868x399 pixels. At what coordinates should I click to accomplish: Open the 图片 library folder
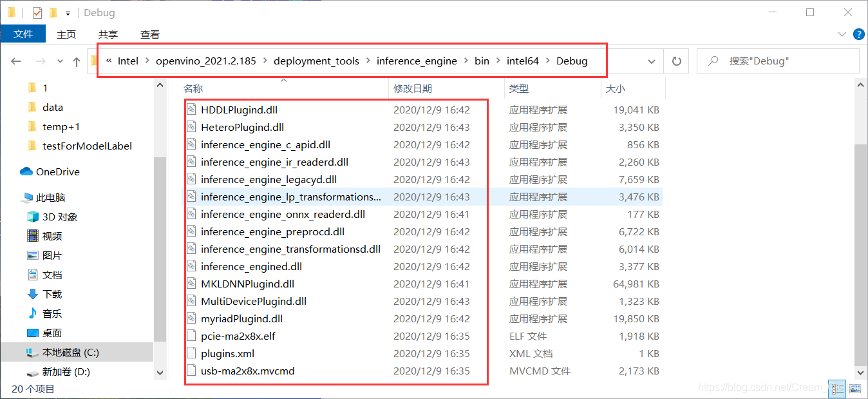coord(52,256)
